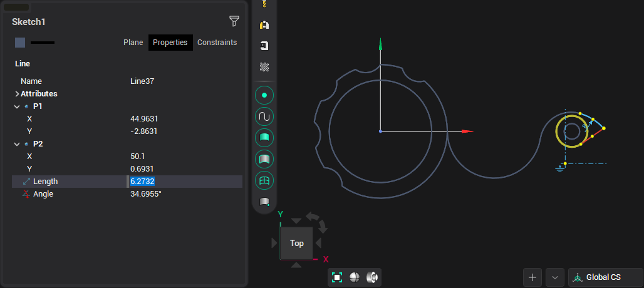
Task: Click the filter funnel icon in Sketch1 panel
Action: pyautogui.click(x=234, y=21)
